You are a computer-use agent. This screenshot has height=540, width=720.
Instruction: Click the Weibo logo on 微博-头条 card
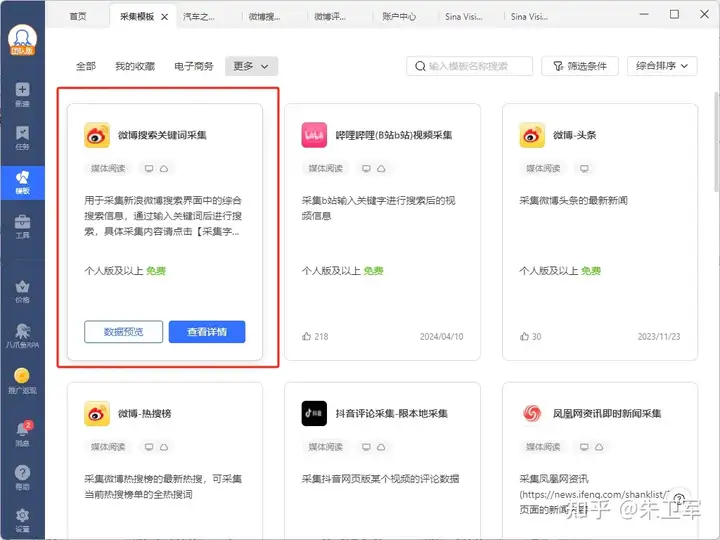click(x=532, y=135)
